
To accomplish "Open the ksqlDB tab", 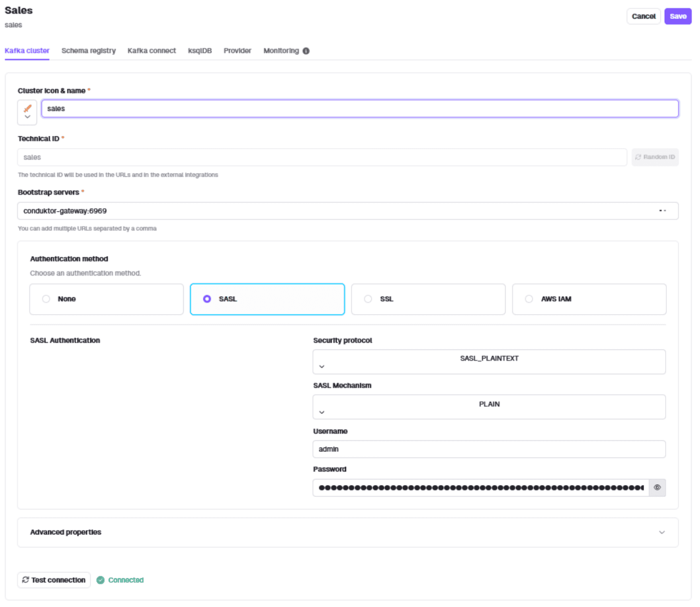I will (200, 51).
